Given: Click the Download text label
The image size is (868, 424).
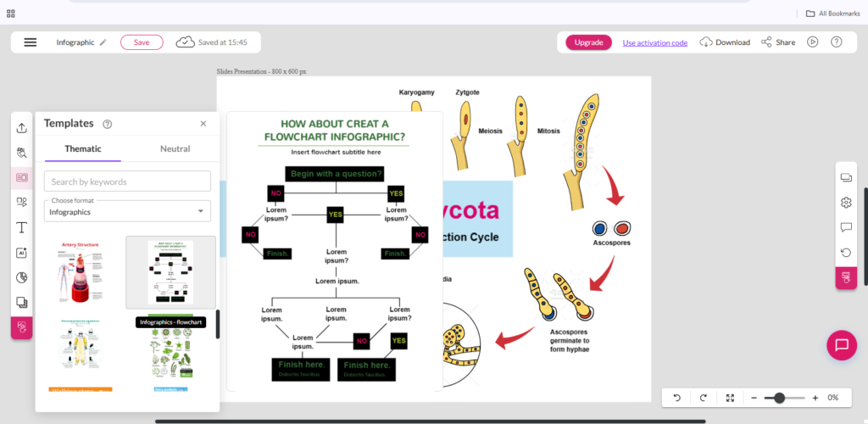Looking at the screenshot, I should coord(732,42).
